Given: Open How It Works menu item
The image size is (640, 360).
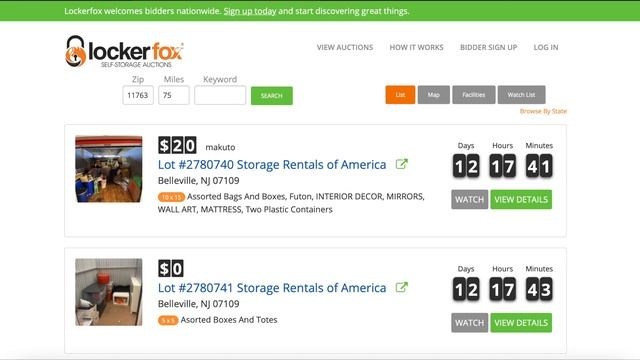Looking at the screenshot, I should [x=416, y=47].
